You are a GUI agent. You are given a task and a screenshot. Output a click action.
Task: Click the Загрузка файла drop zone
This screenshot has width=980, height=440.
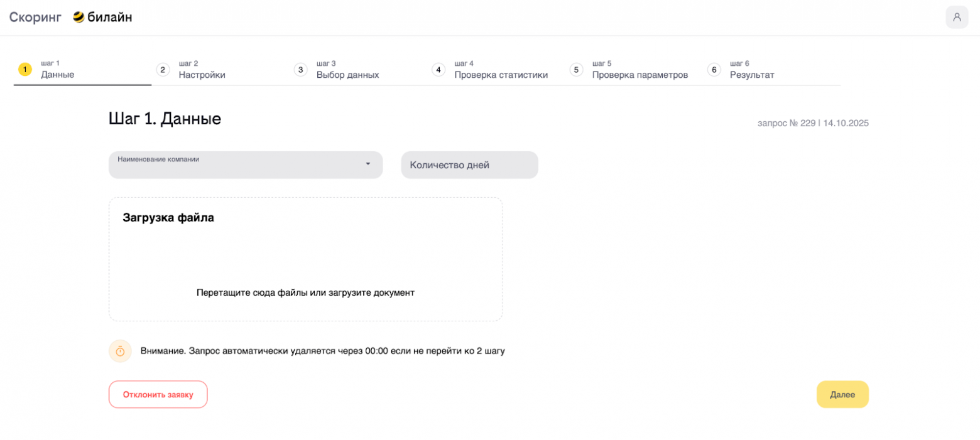pyautogui.click(x=306, y=259)
